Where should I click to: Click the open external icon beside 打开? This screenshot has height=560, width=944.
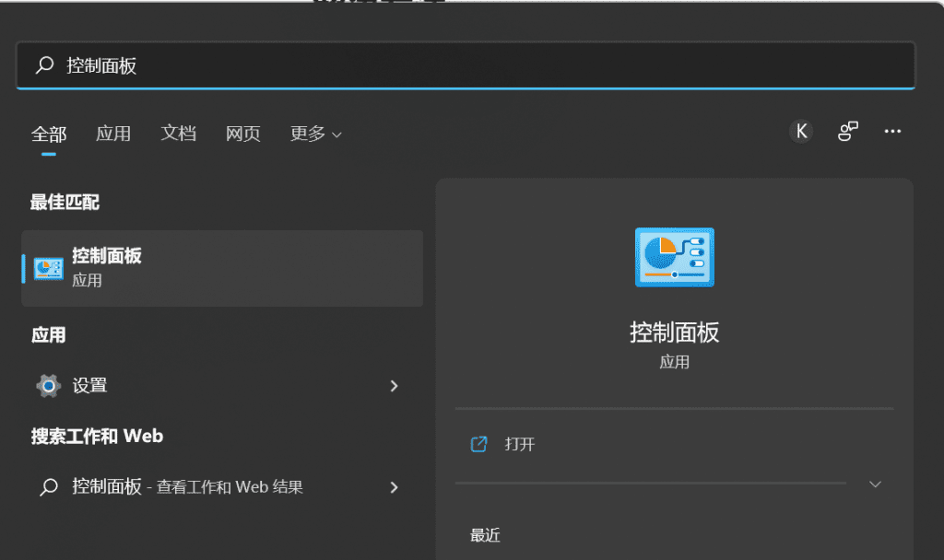[x=478, y=445]
